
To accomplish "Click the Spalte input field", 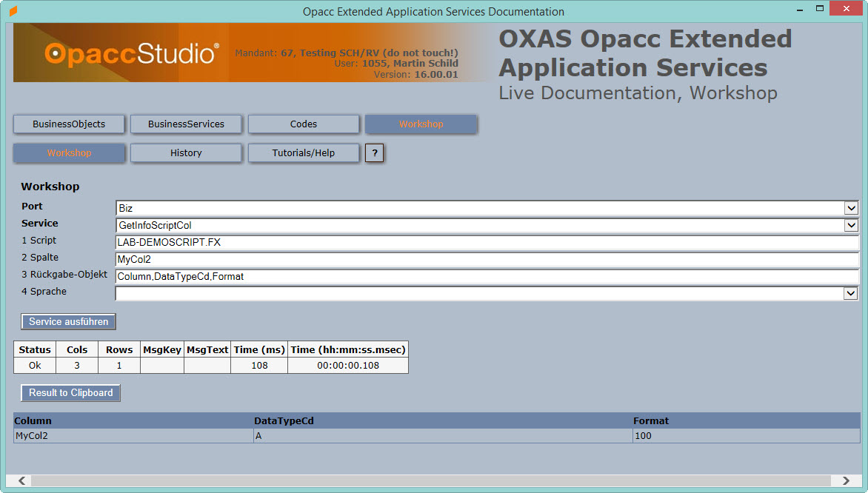I will point(487,260).
